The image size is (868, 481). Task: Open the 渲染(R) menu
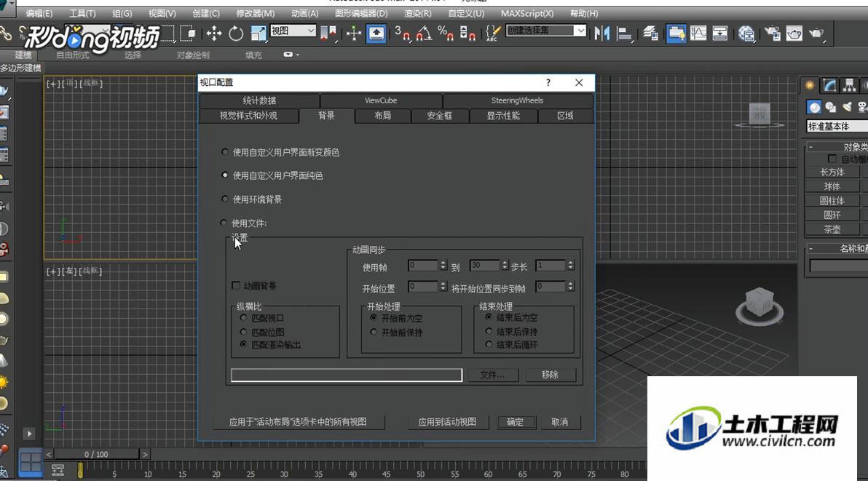pyautogui.click(x=418, y=13)
